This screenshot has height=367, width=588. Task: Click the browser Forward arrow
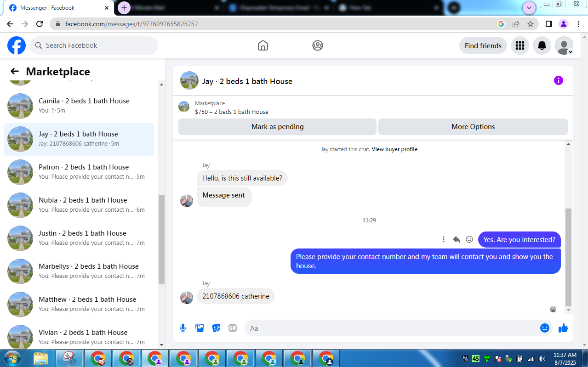[x=25, y=24]
